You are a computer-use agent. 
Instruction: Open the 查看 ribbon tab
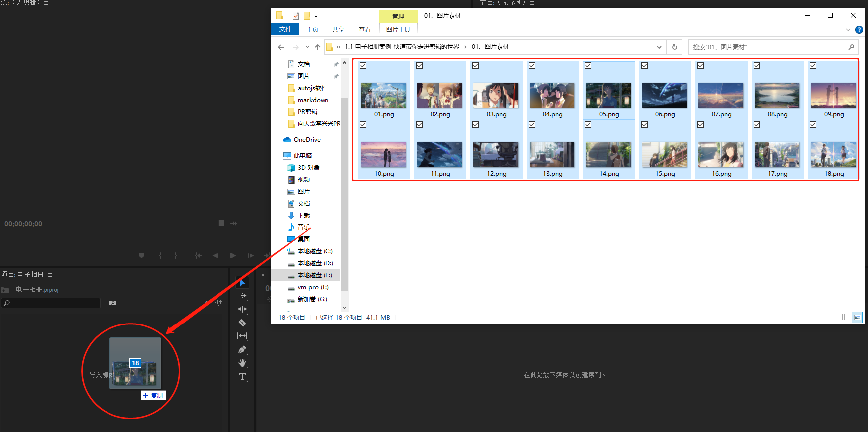pos(365,29)
